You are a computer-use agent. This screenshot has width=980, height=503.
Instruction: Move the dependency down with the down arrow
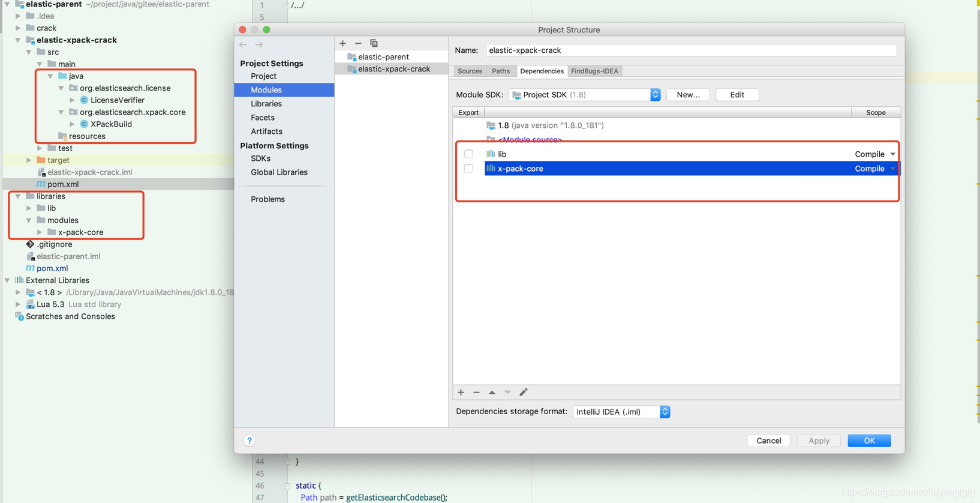tap(508, 393)
